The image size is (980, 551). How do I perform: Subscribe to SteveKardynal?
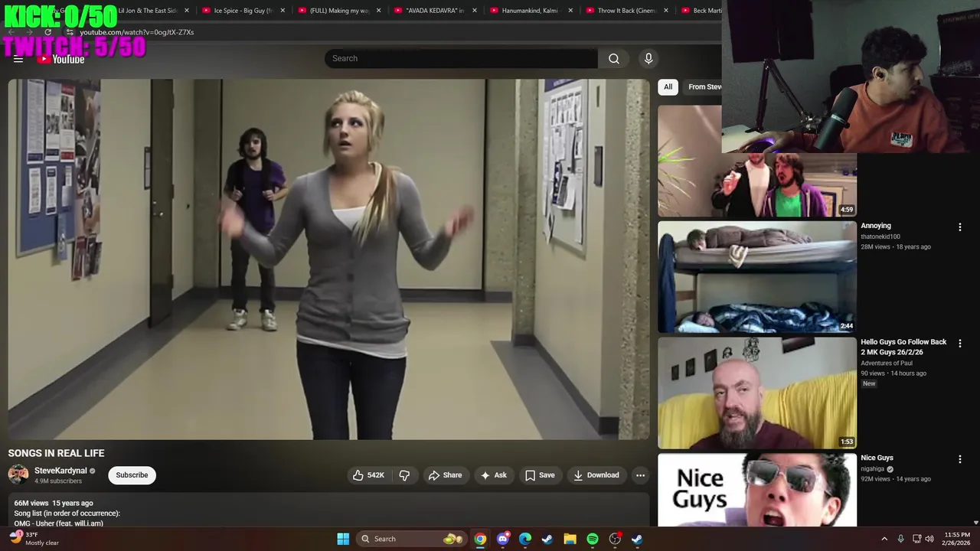132,475
